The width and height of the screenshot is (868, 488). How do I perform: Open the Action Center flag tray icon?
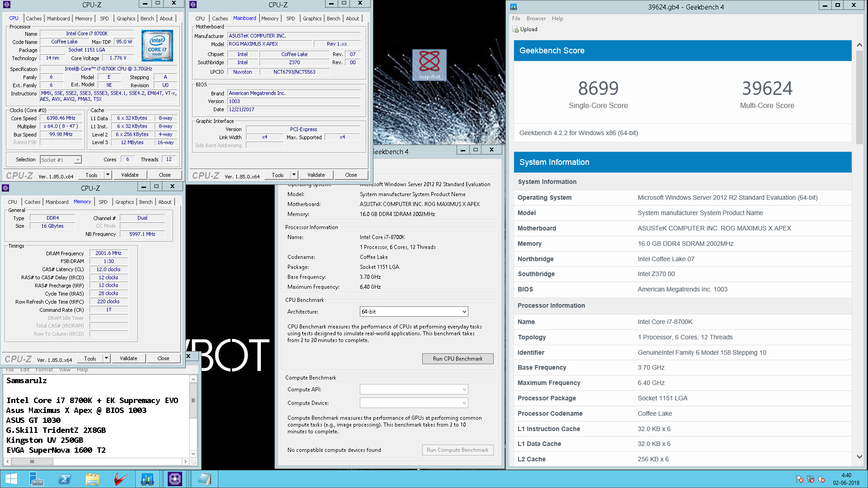tap(800, 479)
